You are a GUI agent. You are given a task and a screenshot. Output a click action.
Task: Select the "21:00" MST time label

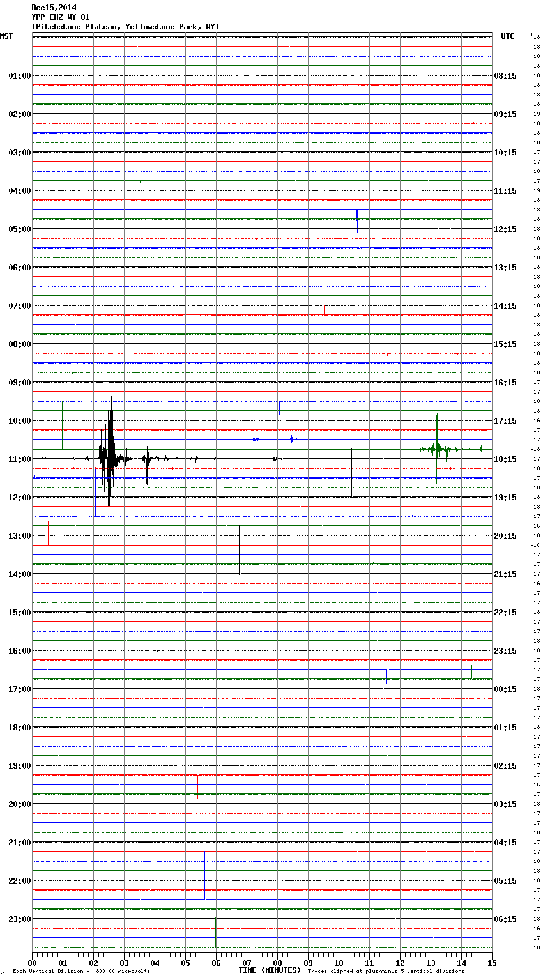click(x=19, y=843)
